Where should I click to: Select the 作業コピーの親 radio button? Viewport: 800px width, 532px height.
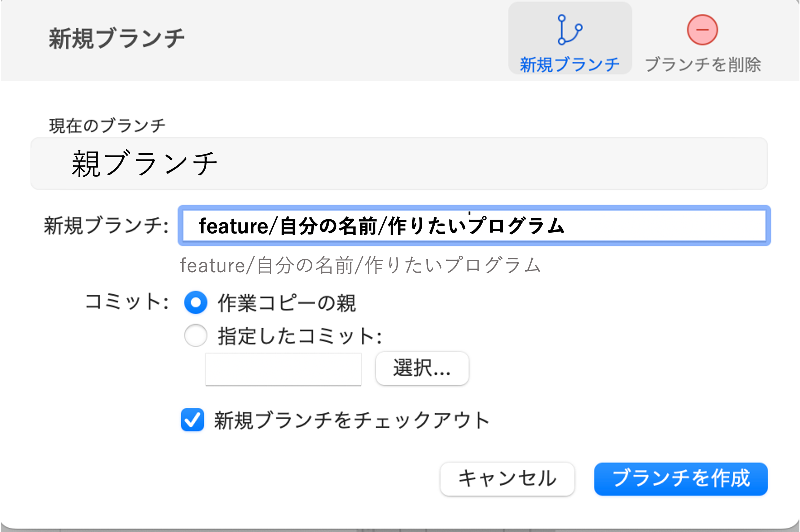195,302
